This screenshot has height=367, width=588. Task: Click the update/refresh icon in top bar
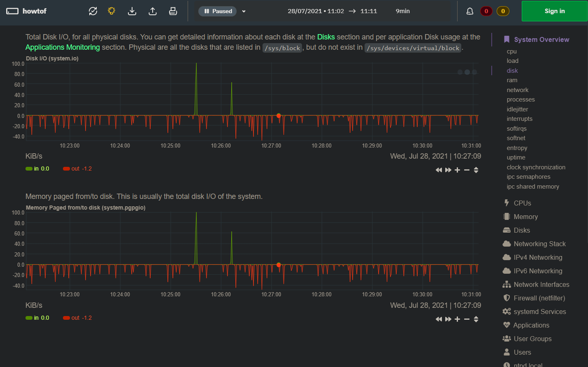pyautogui.click(x=93, y=11)
